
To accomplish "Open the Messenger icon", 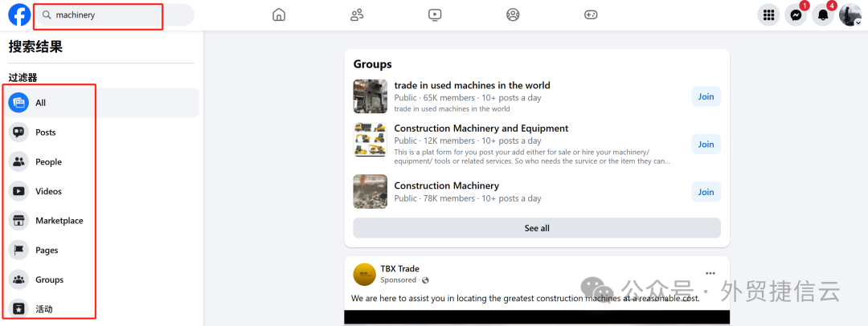I will 796,15.
